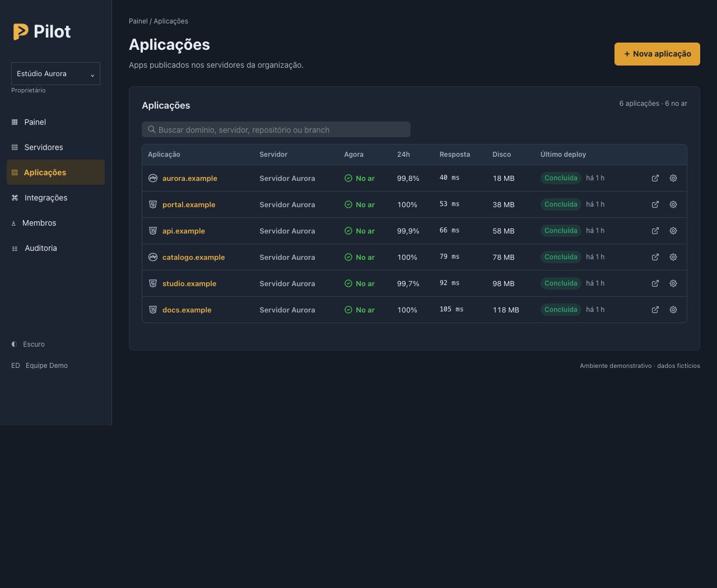Viewport: 717px width, 588px height.
Task: Click the 105 ms response value
Action: (451, 310)
